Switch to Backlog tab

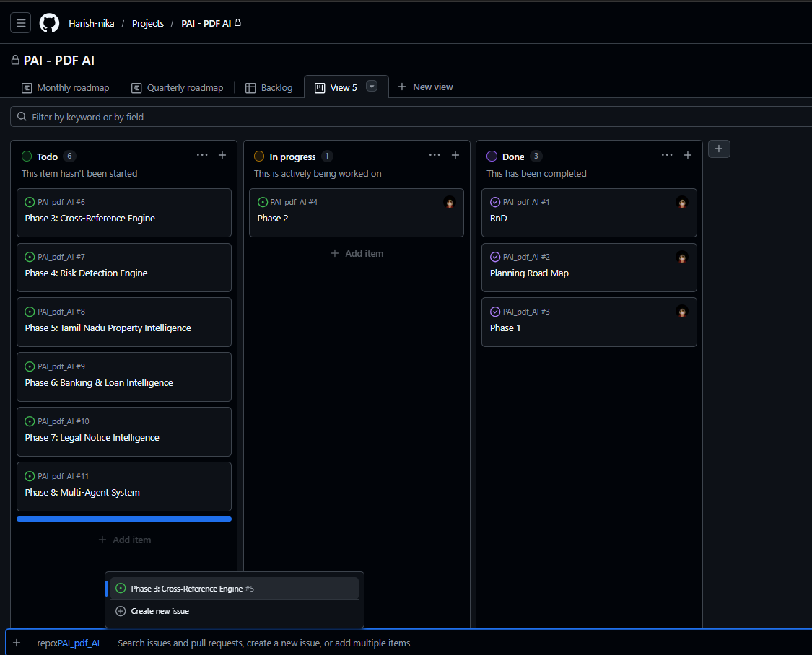coord(269,87)
